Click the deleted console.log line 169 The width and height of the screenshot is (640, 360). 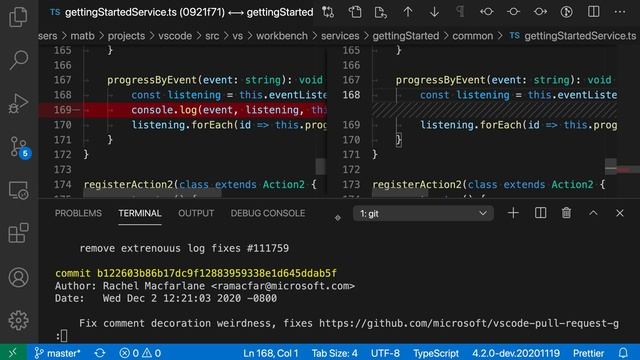pos(183,110)
